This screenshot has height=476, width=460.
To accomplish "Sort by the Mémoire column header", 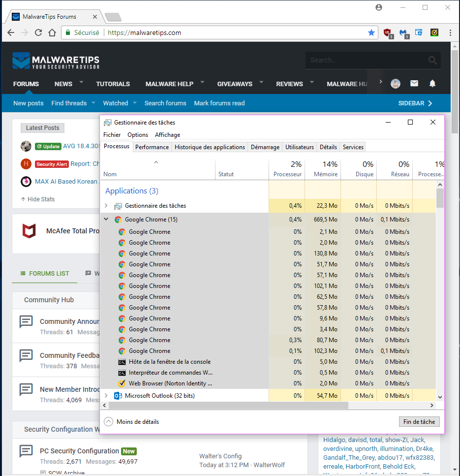I will 323,169.
